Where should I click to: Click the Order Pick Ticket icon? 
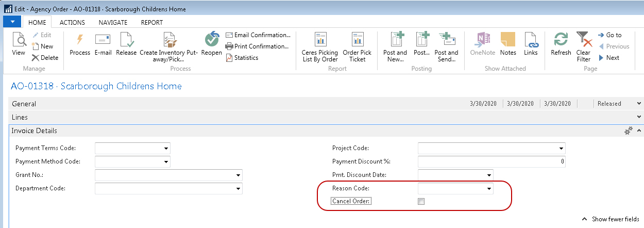tap(357, 40)
